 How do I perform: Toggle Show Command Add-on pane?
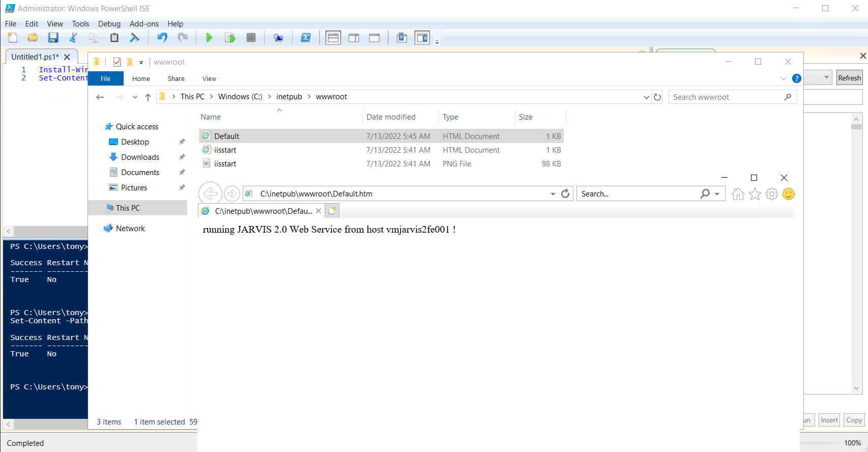422,38
